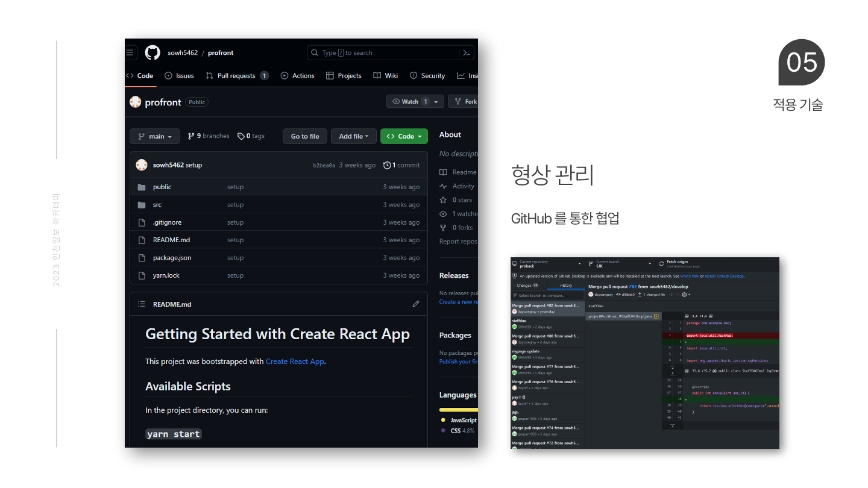Click the sowh5462 owner link in header

183,53
